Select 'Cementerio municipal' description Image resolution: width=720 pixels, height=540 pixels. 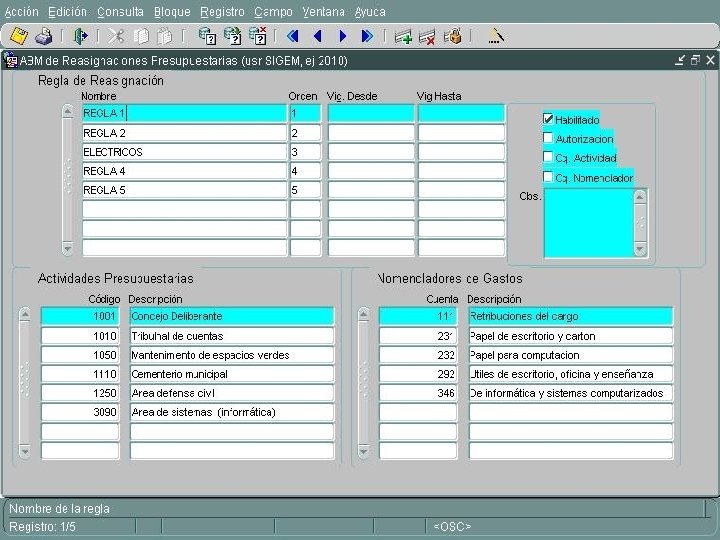click(232, 374)
